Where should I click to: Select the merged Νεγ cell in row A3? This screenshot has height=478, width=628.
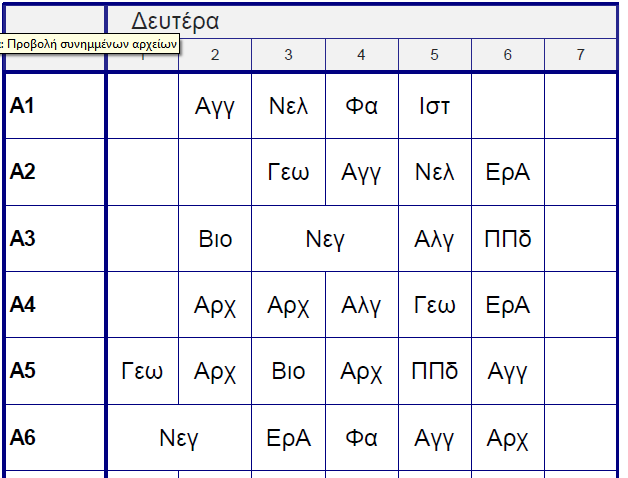click(x=325, y=238)
